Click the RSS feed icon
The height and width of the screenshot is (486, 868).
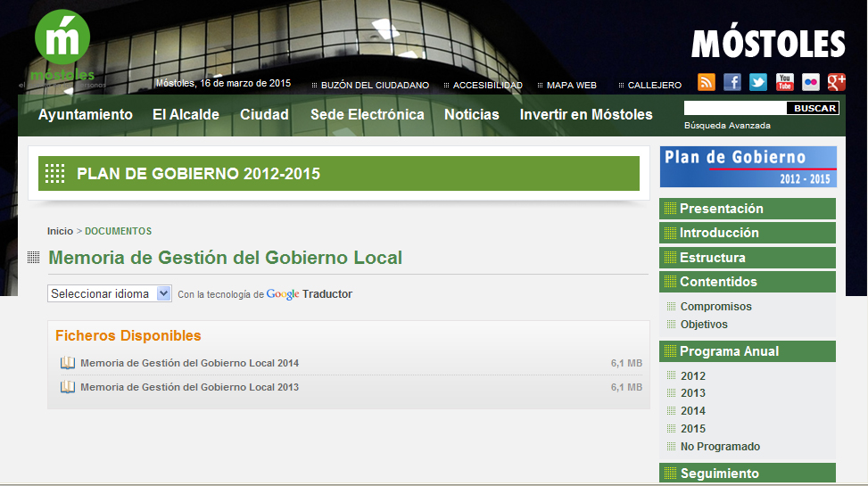coord(707,82)
